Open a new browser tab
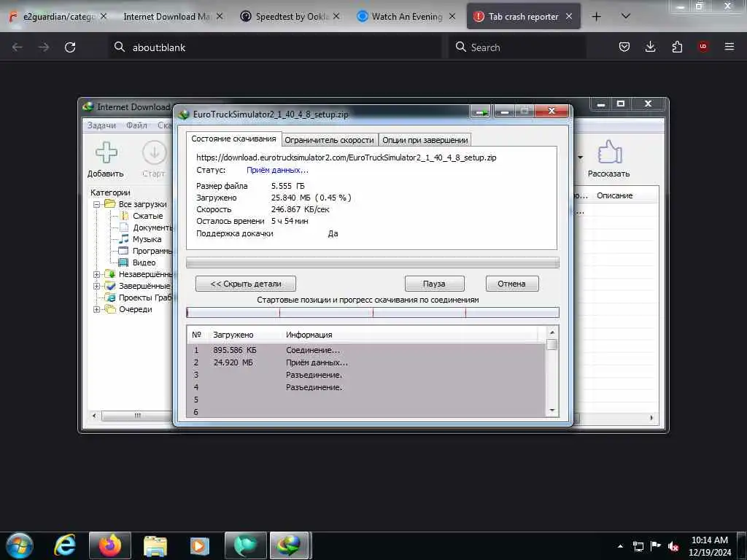The width and height of the screenshot is (747, 560). (597, 17)
